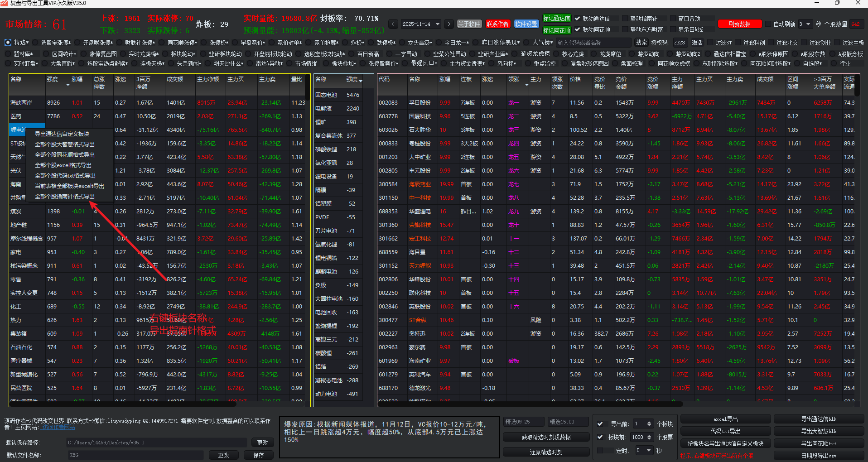This screenshot has height=462, width=868.
Task: Check the 过滤科创 filter
Action: (x=738, y=43)
